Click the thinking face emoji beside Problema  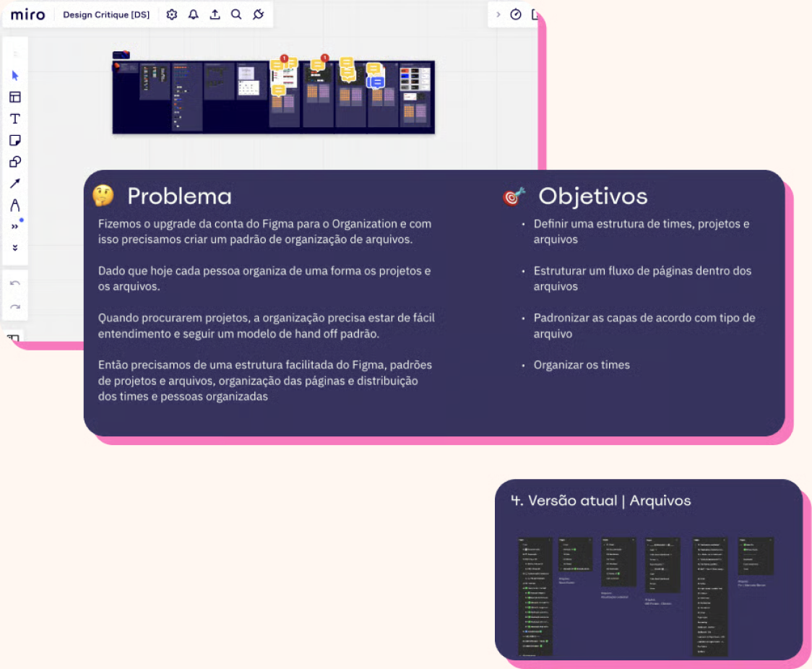[103, 196]
